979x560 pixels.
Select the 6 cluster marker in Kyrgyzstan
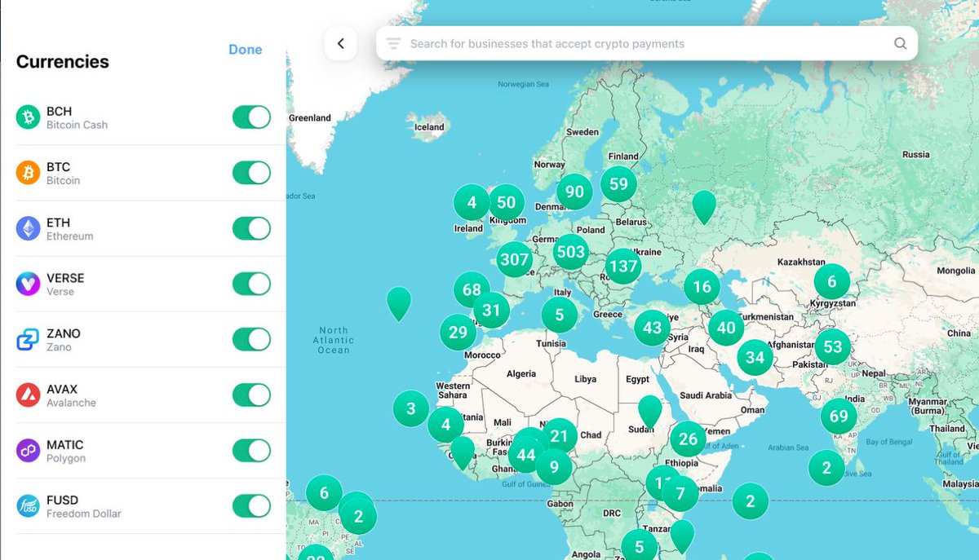(x=831, y=282)
